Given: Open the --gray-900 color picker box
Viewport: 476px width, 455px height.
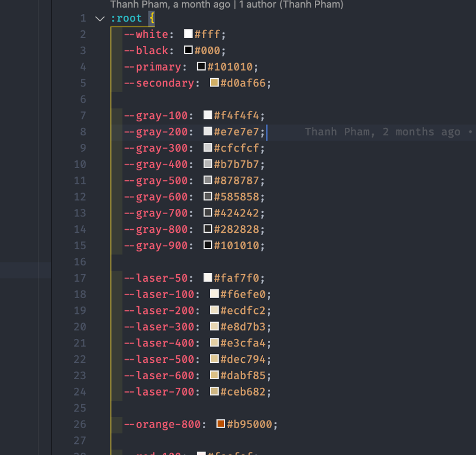Looking at the screenshot, I should tap(208, 245).
